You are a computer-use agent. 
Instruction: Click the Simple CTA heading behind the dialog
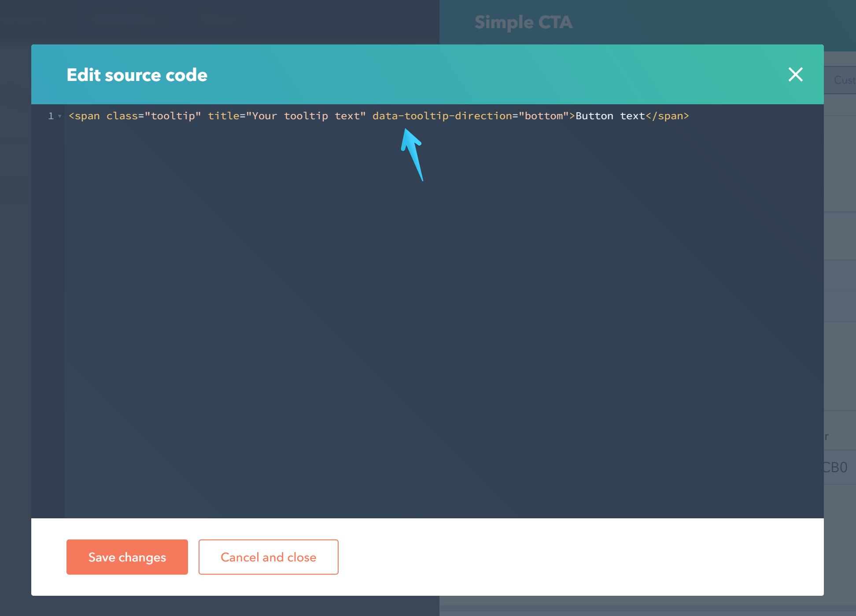pyautogui.click(x=523, y=22)
